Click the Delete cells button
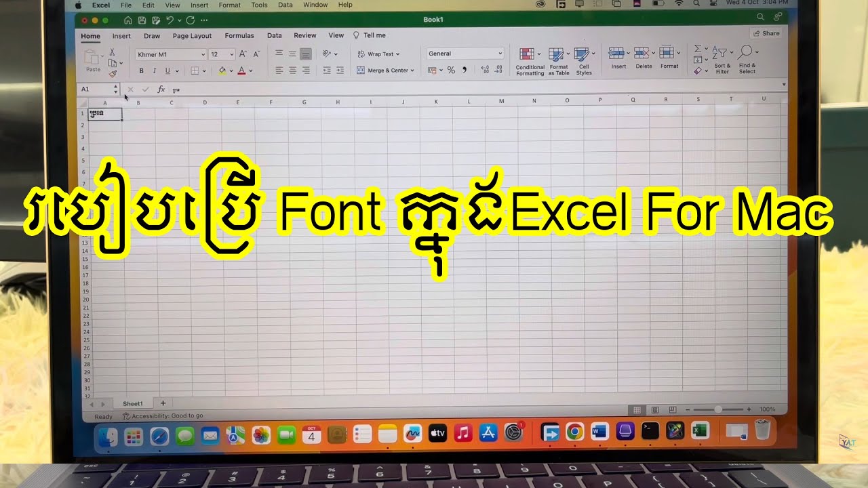Image resolution: width=868 pixels, height=488 pixels. (x=644, y=58)
